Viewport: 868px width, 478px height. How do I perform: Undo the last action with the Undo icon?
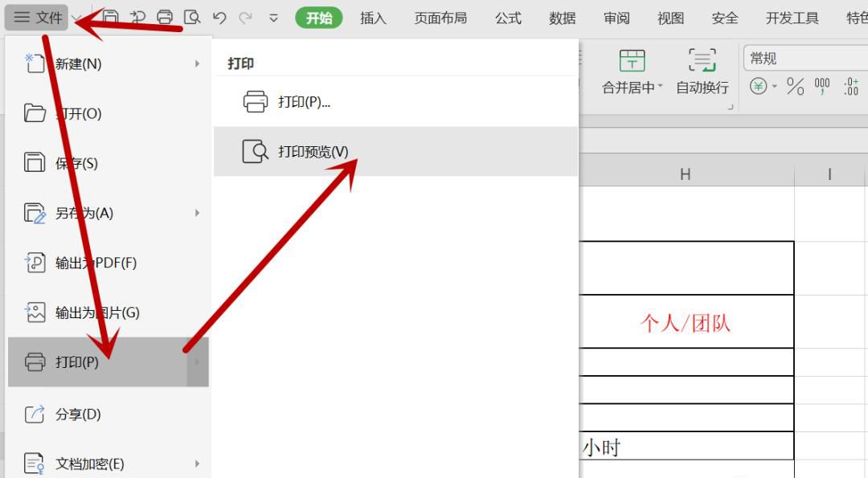[219, 17]
